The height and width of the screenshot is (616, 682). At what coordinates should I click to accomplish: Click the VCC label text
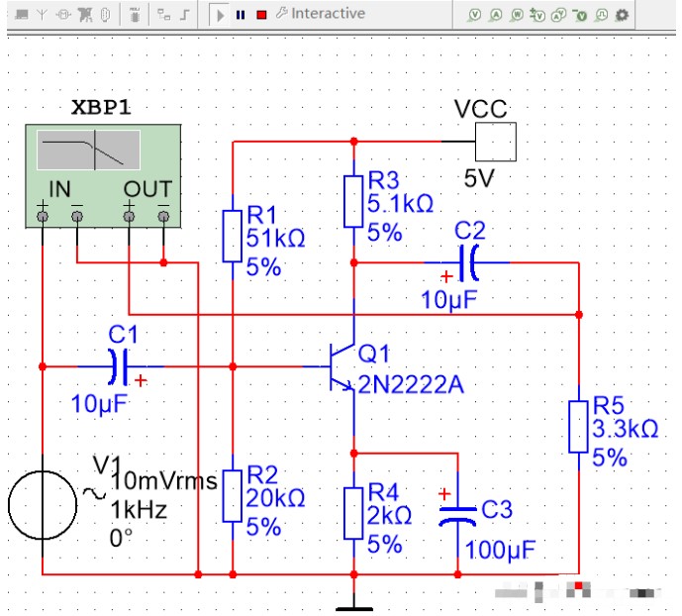tap(481, 109)
